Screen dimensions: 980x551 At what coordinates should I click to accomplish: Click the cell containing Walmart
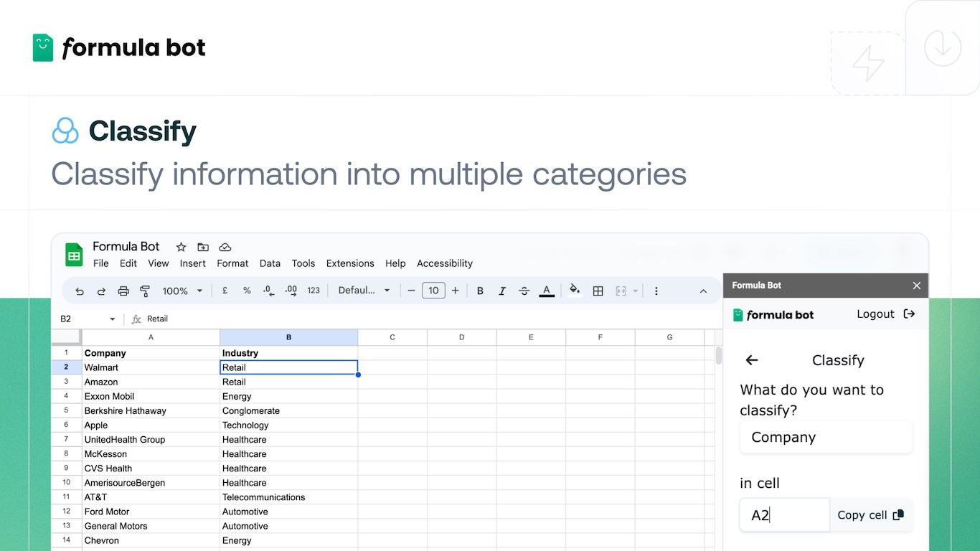(x=151, y=367)
